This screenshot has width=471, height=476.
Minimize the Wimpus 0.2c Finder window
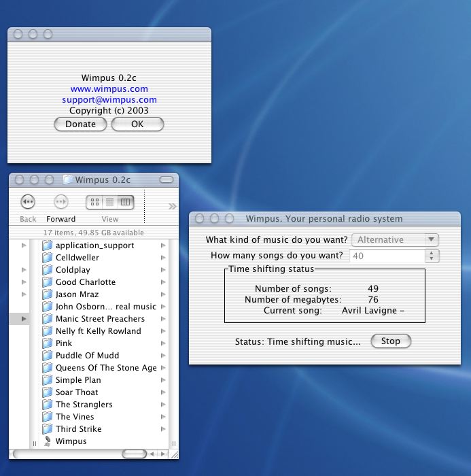34,180
